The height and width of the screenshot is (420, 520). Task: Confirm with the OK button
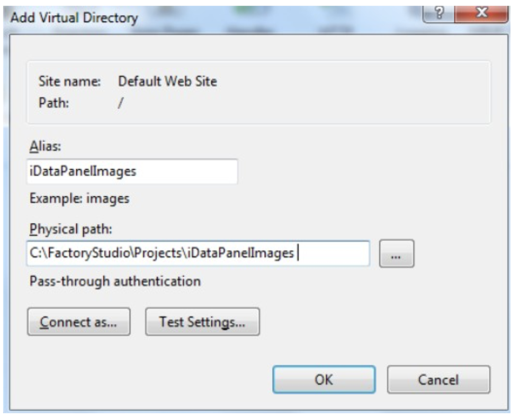324,380
